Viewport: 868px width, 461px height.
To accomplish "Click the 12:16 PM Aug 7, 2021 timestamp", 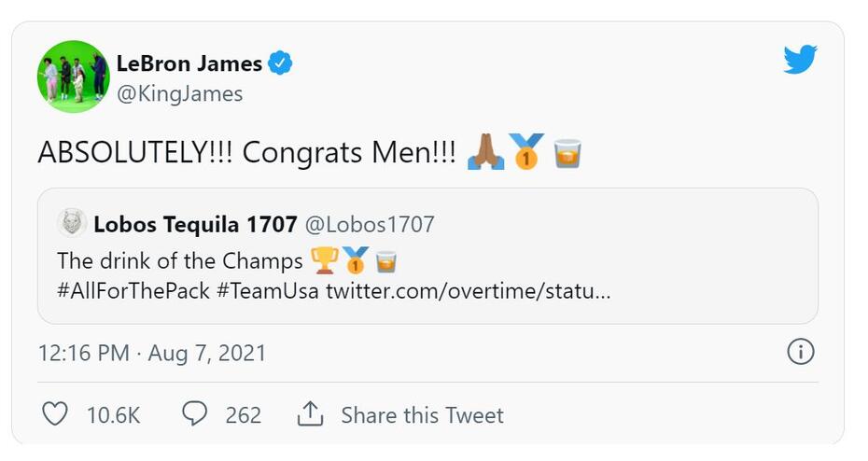I will [x=152, y=353].
